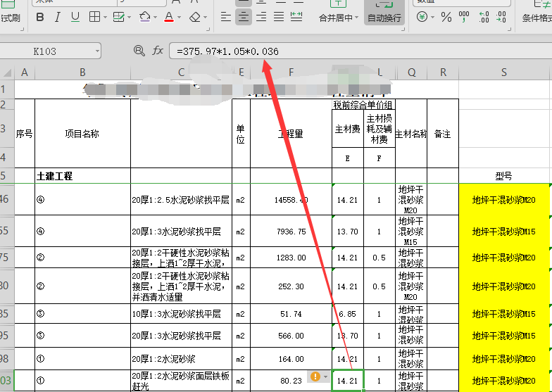Select column S header

click(504, 72)
